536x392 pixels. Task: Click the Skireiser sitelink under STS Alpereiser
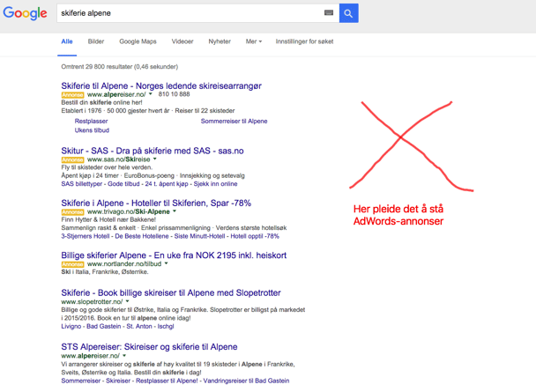pyautogui.click(x=118, y=381)
